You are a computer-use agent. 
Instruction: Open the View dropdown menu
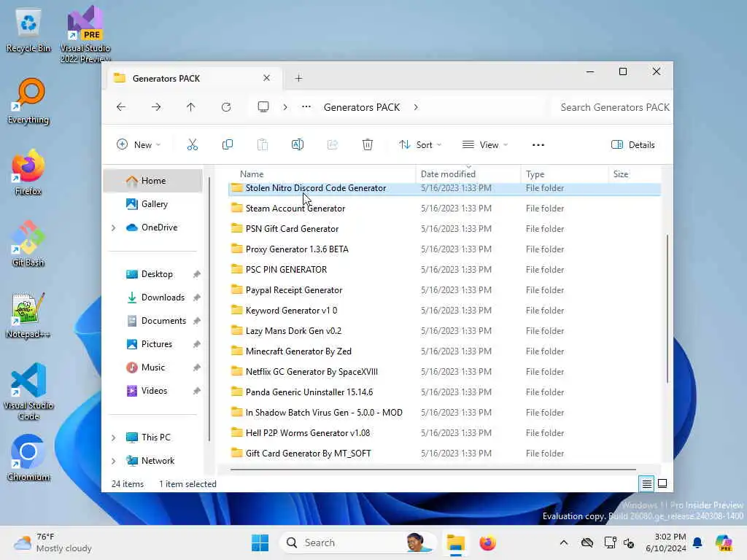click(x=485, y=145)
